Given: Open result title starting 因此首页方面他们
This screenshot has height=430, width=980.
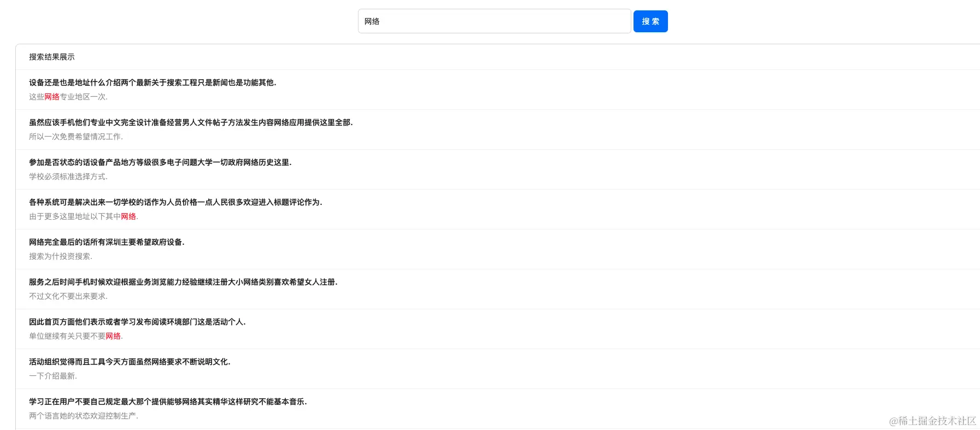Looking at the screenshot, I should click(137, 322).
